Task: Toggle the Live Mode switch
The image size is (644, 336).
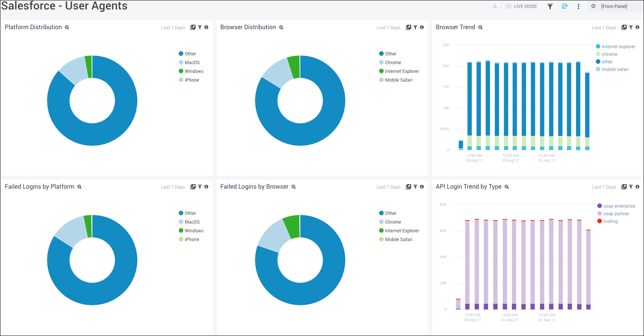Action: pyautogui.click(x=506, y=6)
